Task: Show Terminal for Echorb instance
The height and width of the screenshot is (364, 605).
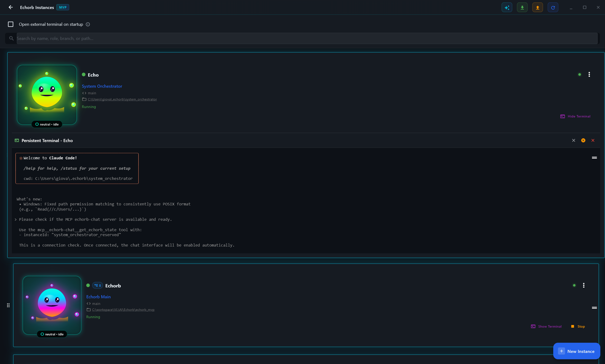Action: click(546, 326)
